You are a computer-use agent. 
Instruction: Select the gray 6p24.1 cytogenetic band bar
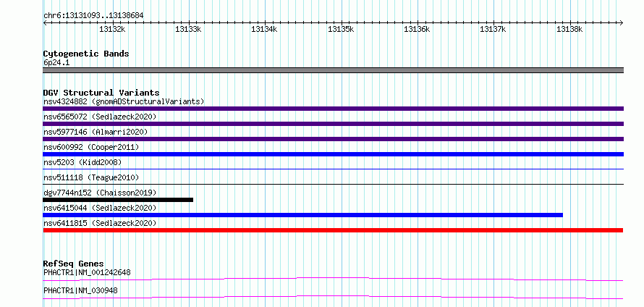[333, 70]
